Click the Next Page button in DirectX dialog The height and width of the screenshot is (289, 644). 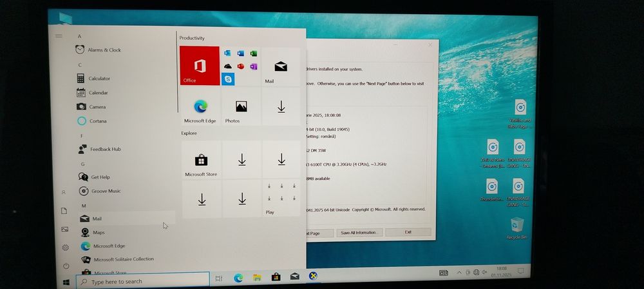pyautogui.click(x=319, y=233)
